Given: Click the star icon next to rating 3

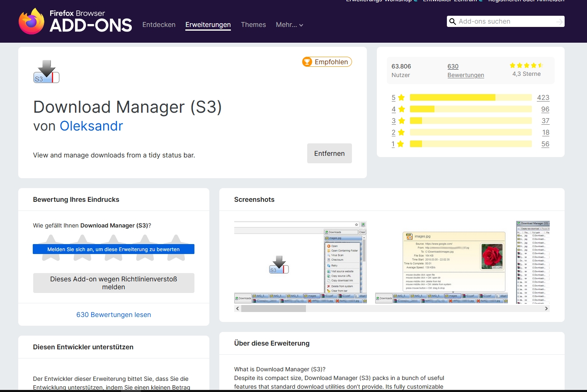Looking at the screenshot, I should 401,121.
